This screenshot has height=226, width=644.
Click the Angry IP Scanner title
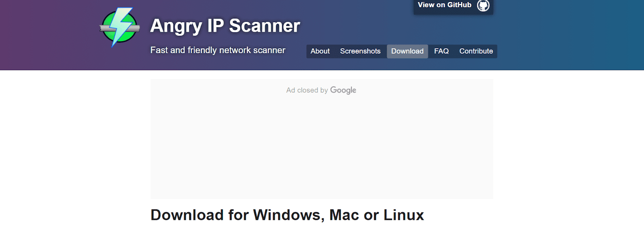click(225, 26)
